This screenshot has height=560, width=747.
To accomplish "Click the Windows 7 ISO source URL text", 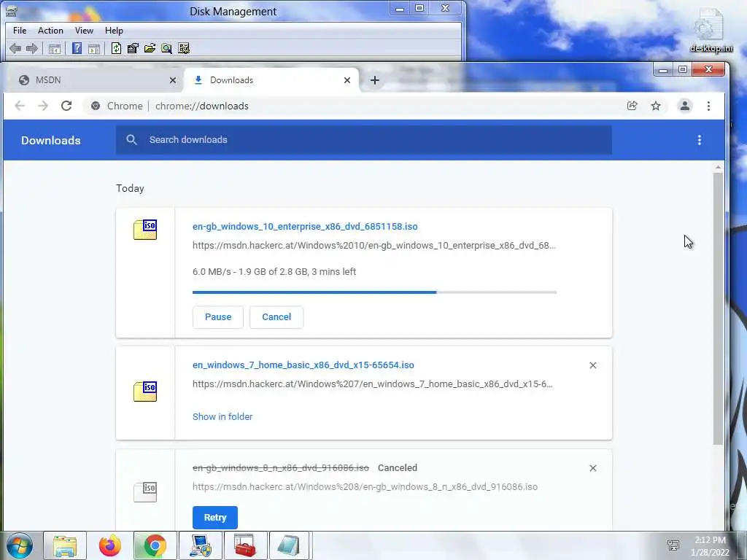I will (373, 384).
